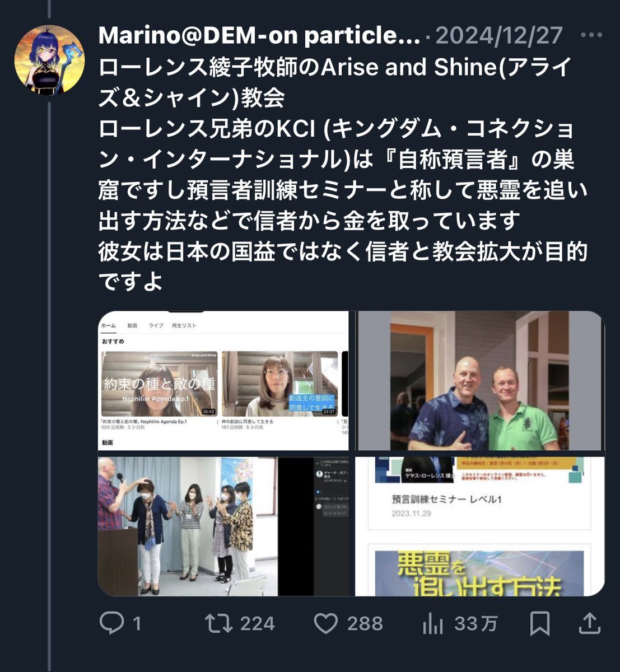Select the 再生リスト tab in screenshot
Image resolution: width=620 pixels, height=672 pixels.
pyautogui.click(x=184, y=325)
